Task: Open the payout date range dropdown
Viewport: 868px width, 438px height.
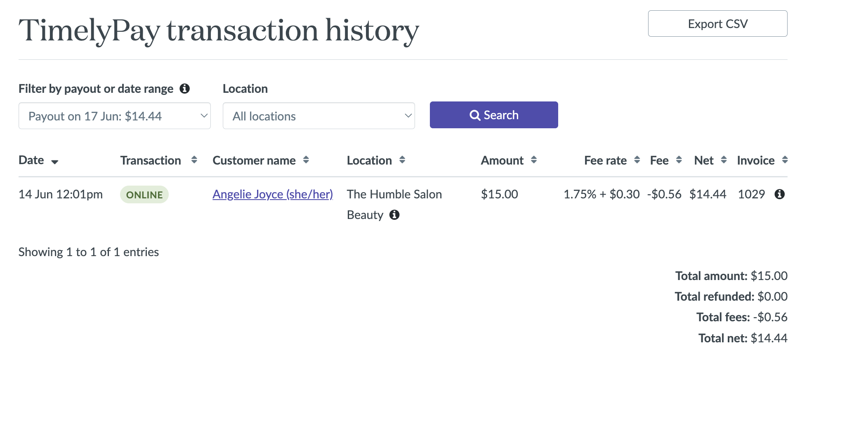Action: coord(115,116)
